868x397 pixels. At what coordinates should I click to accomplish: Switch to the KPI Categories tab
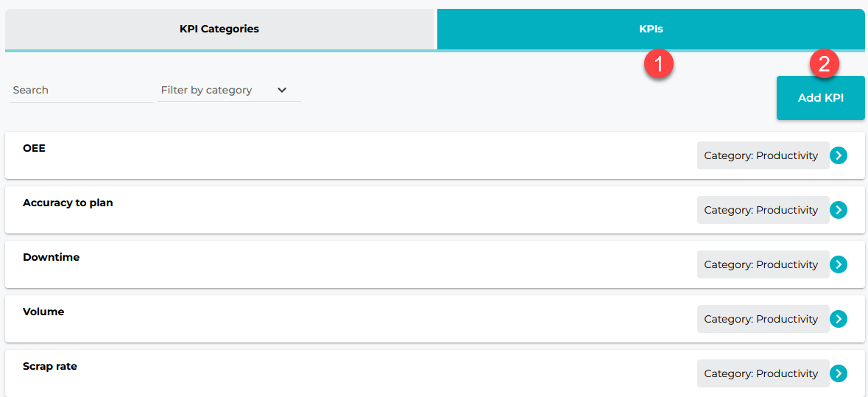219,29
